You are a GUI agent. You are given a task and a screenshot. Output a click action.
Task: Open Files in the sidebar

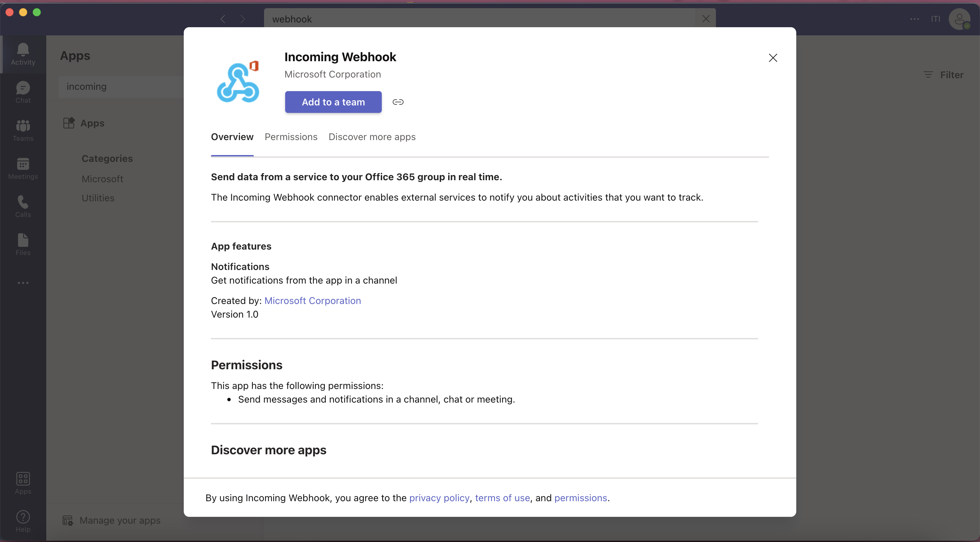(23, 244)
